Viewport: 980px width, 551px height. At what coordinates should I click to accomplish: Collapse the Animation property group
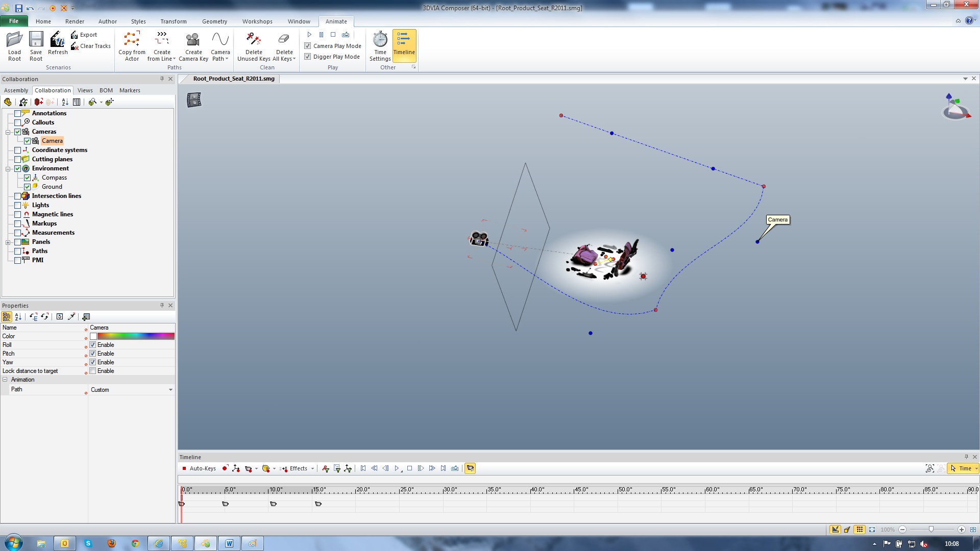pos(5,380)
